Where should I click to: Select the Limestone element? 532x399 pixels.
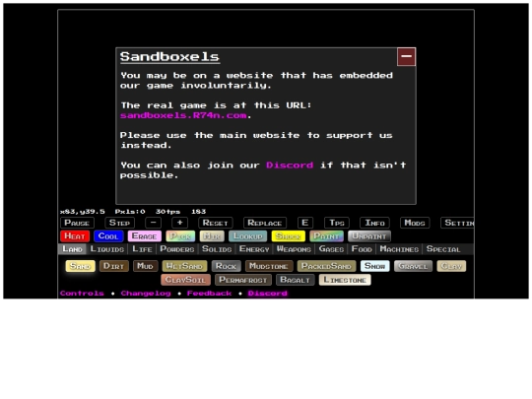click(x=345, y=280)
